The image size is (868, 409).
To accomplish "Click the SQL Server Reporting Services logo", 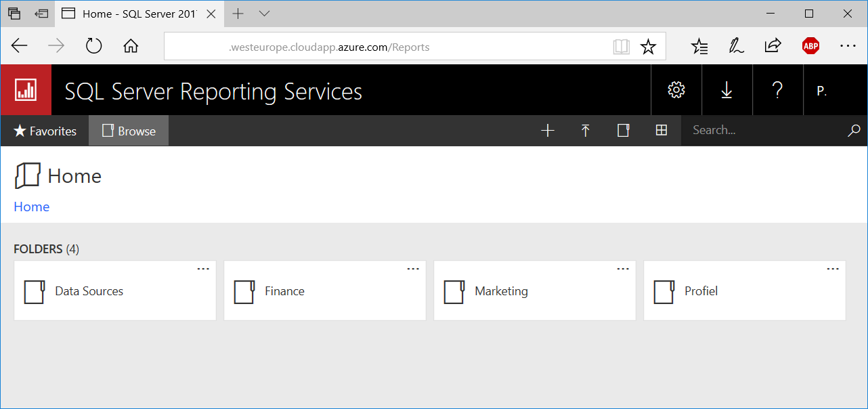I will click(26, 89).
